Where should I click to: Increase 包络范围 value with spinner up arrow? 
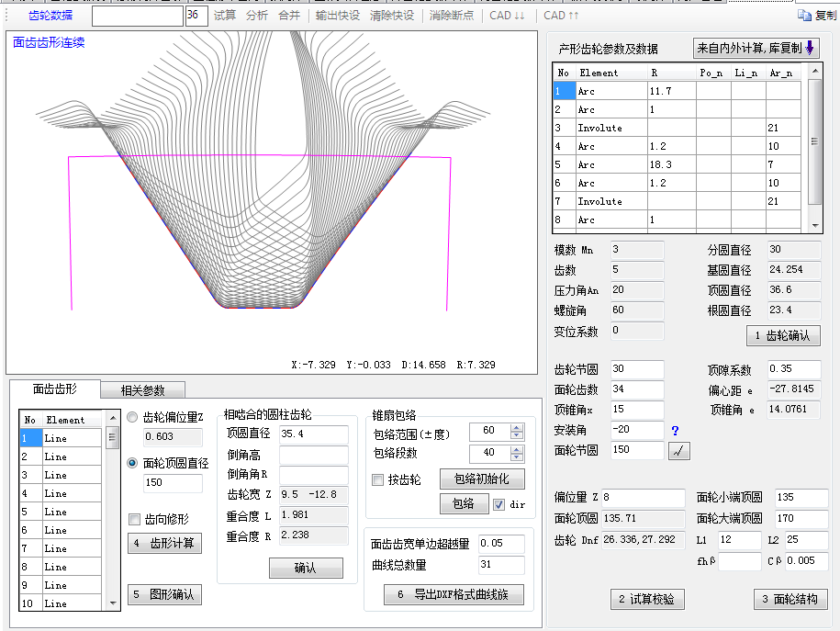click(517, 426)
